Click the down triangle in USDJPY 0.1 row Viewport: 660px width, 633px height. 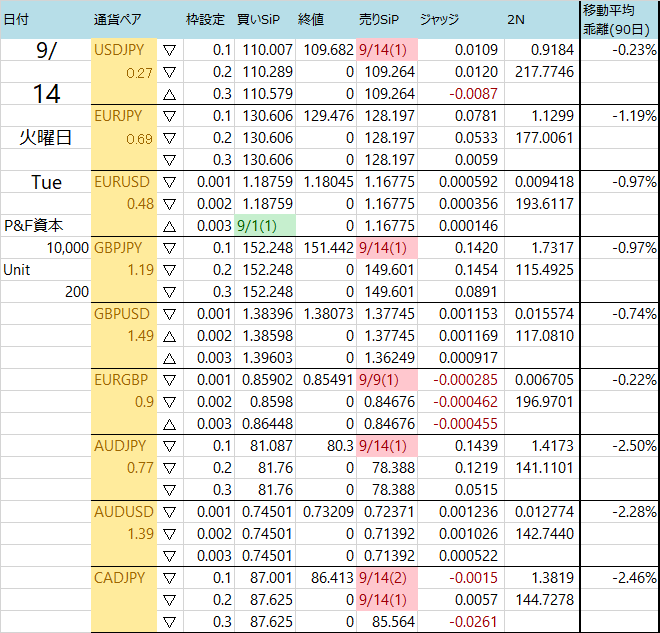[169, 51]
